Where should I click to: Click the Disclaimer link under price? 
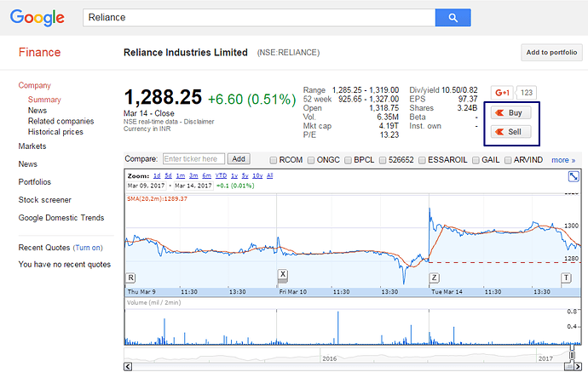[199, 122]
